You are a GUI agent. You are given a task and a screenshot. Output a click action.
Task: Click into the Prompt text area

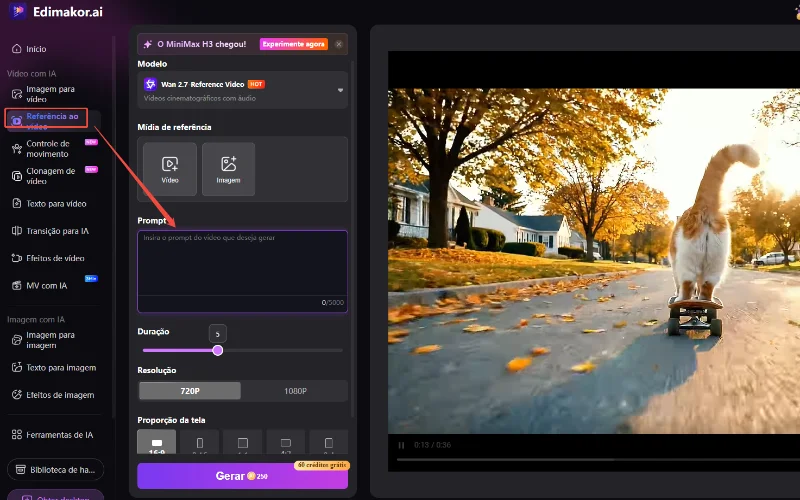click(242, 271)
